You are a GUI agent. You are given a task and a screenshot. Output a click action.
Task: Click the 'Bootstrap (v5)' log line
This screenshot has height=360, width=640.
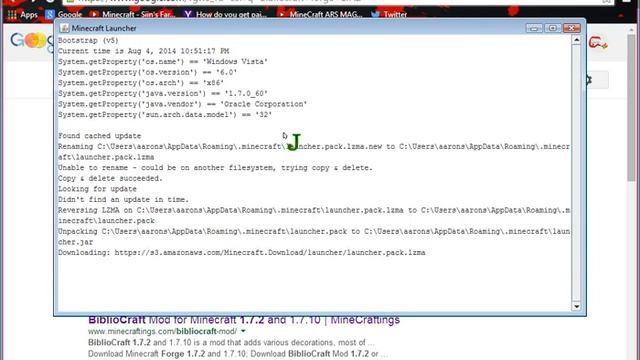tap(88, 40)
